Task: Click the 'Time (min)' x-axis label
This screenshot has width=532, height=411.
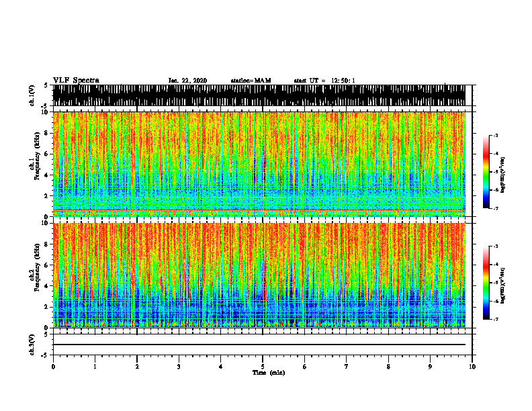Action: tap(269, 373)
